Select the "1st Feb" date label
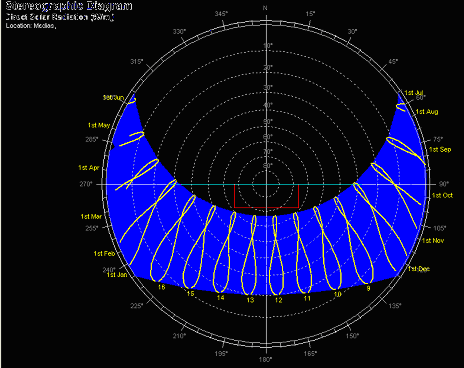Viewport: 464px width, 368px height. click(104, 254)
